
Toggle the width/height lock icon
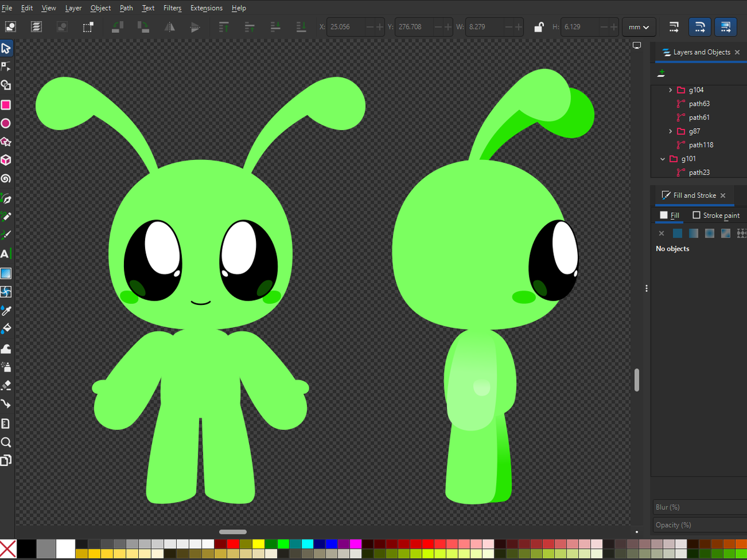click(539, 27)
